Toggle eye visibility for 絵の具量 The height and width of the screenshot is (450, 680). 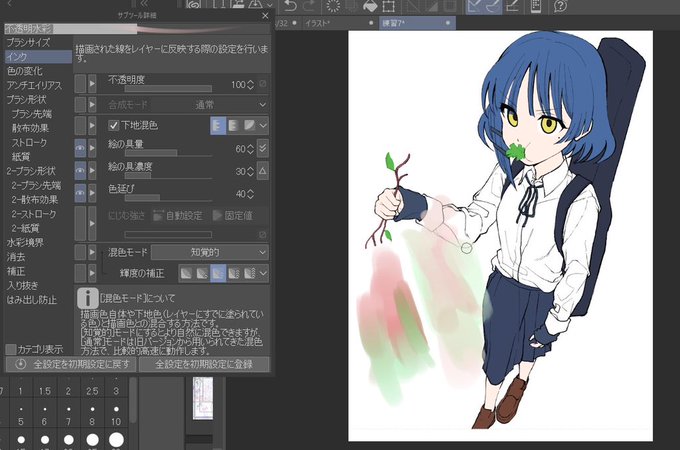pyautogui.click(x=80, y=148)
